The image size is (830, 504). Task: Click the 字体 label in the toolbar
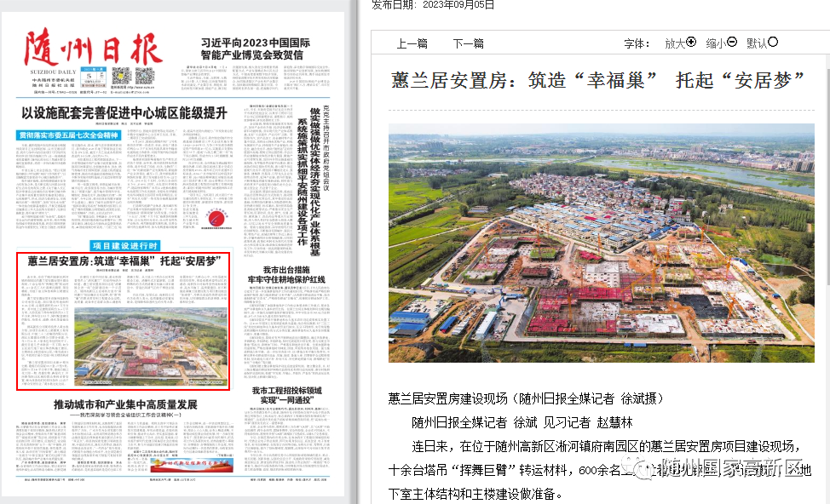[637, 43]
